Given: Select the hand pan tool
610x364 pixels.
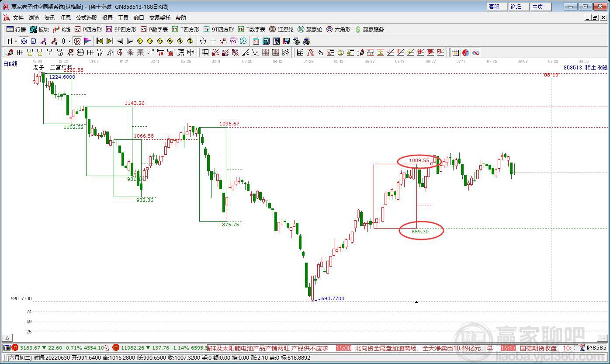Looking at the screenshot, I should point(203,41).
